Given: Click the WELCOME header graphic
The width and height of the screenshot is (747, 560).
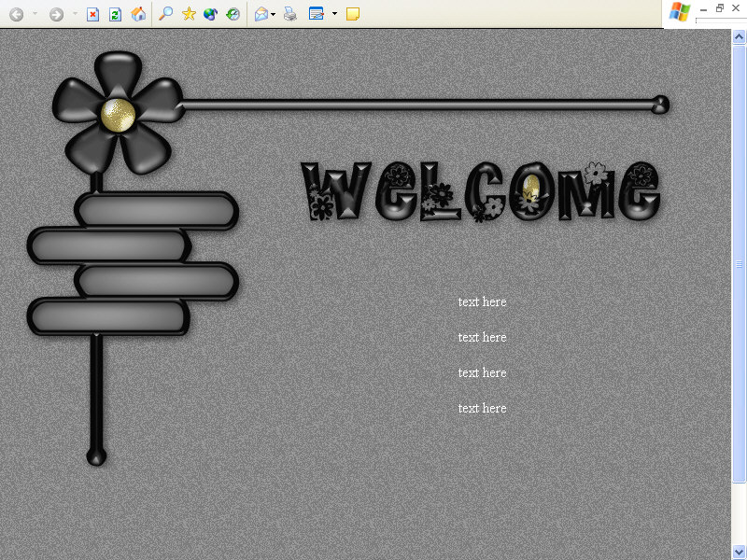Looking at the screenshot, I should [x=481, y=191].
